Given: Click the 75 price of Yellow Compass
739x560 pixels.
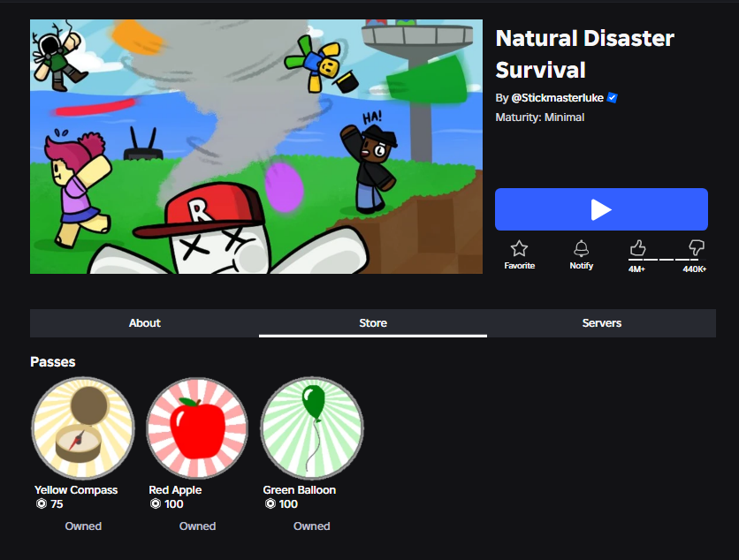Looking at the screenshot, I should [x=57, y=504].
